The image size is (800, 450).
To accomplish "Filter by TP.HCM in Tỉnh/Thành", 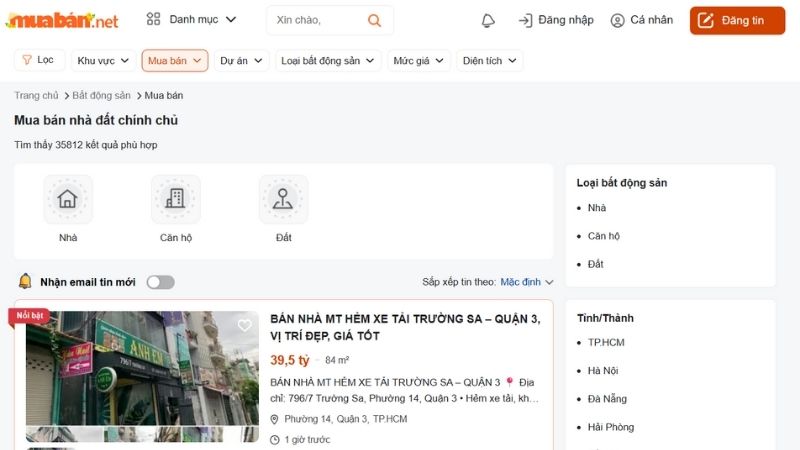I will pos(606,342).
